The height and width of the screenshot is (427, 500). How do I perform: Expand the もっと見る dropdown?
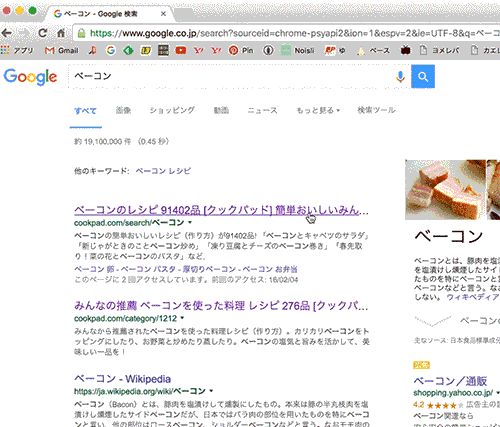point(318,110)
